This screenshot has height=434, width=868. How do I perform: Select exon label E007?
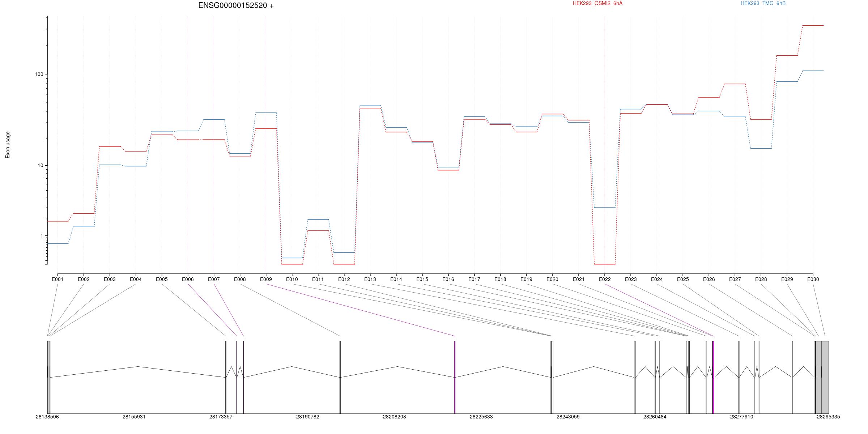214,279
